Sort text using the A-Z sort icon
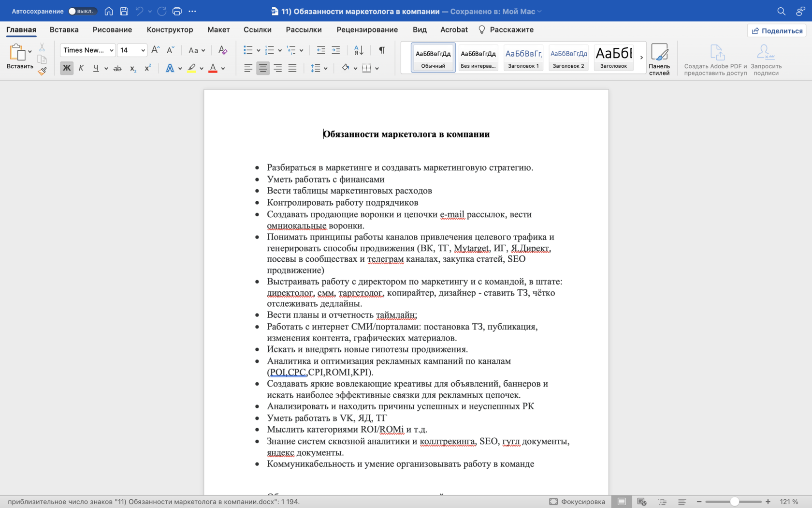The width and height of the screenshot is (812, 508). (x=359, y=50)
